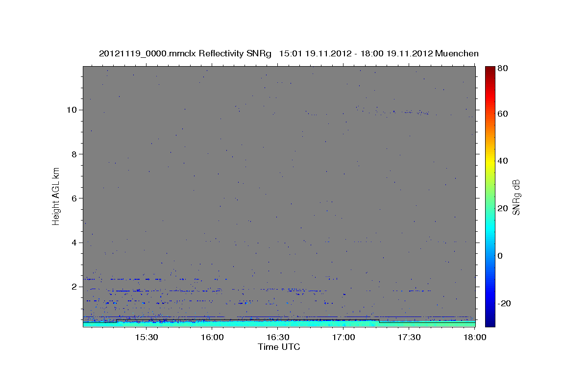Select the 16:30 time tick label
588x392 pixels.
pos(278,338)
